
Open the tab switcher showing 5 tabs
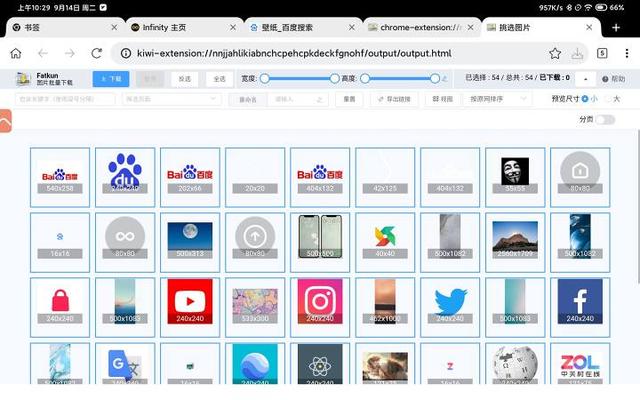602,53
